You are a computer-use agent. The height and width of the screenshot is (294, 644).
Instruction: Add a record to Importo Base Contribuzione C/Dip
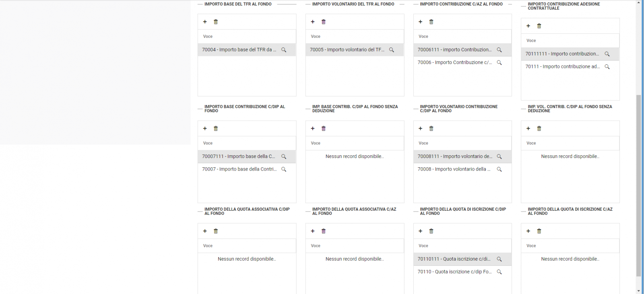coord(205,128)
